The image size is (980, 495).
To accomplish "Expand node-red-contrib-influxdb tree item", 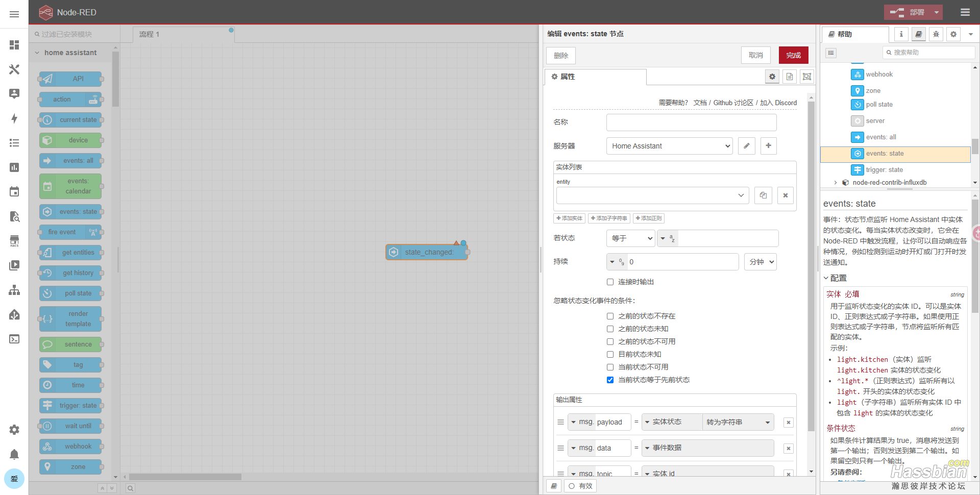I will pyautogui.click(x=836, y=182).
